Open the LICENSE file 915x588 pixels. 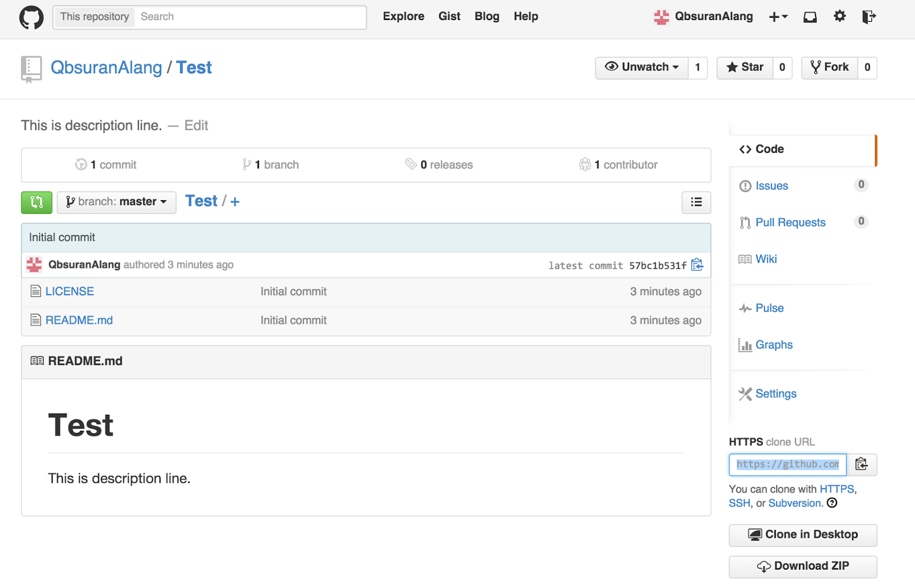point(70,291)
